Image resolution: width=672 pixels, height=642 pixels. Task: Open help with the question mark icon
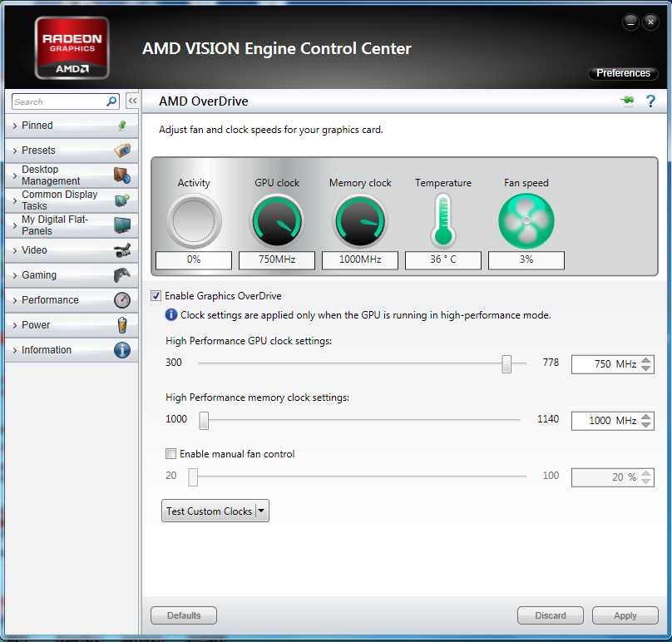[650, 101]
